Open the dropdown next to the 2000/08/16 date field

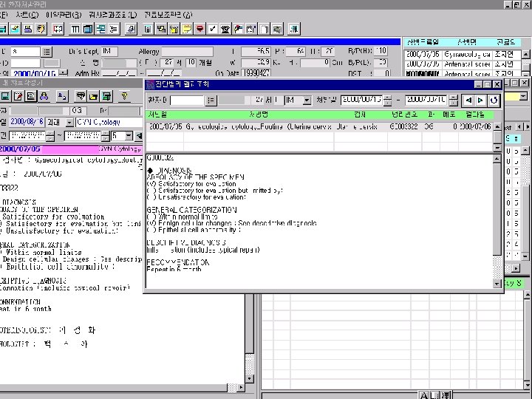[69, 122]
